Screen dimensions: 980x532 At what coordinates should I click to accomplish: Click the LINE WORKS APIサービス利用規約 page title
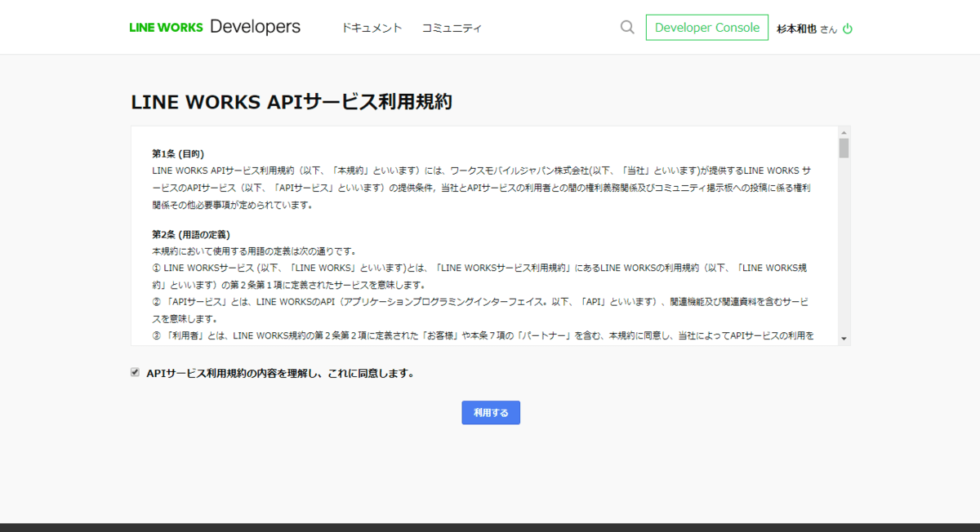[292, 102]
